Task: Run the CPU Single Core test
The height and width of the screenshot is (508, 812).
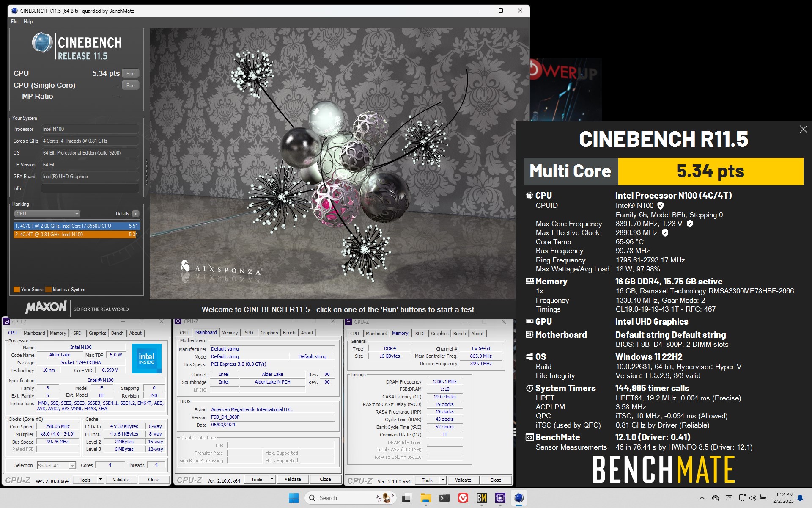Action: tap(131, 85)
